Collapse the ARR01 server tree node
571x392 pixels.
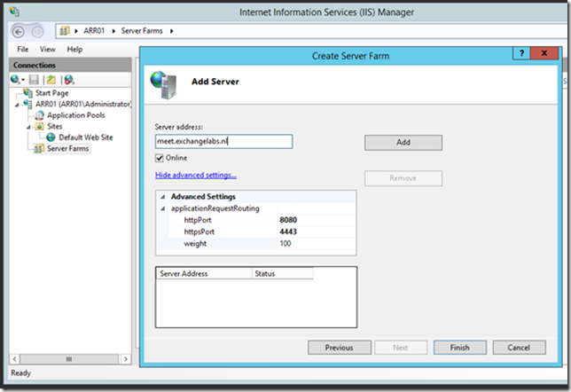17,105
